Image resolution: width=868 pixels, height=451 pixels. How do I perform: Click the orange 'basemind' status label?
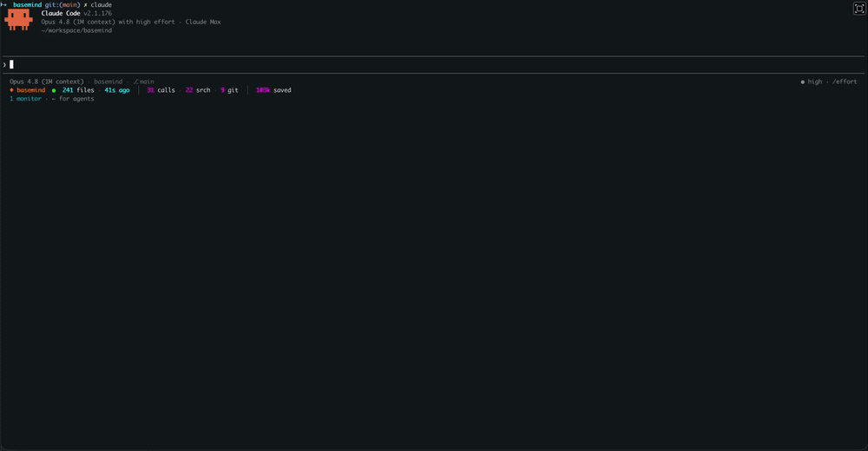point(31,90)
